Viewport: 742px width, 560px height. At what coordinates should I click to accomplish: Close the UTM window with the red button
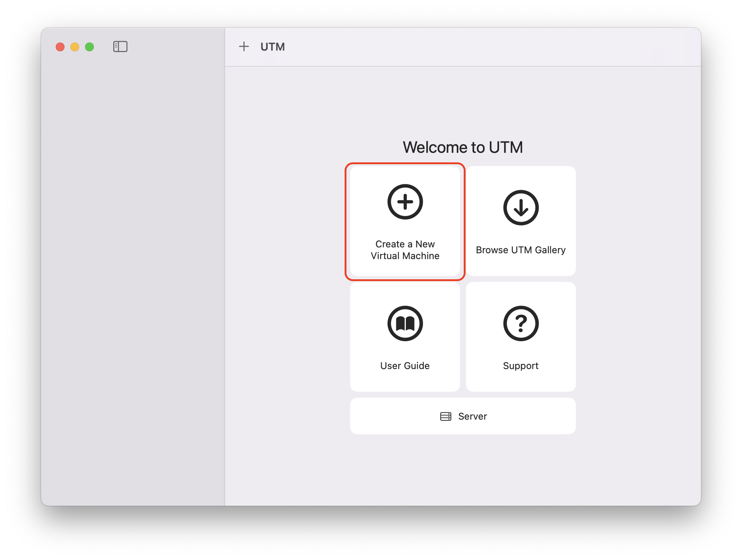[60, 47]
